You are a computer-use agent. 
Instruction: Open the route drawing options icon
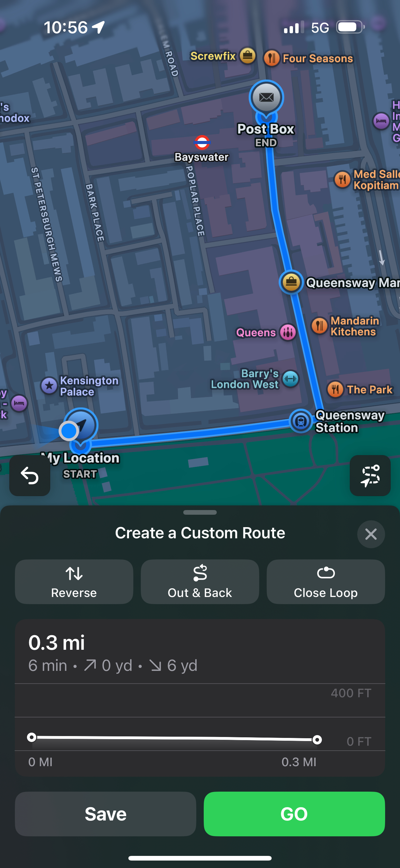[370, 476]
